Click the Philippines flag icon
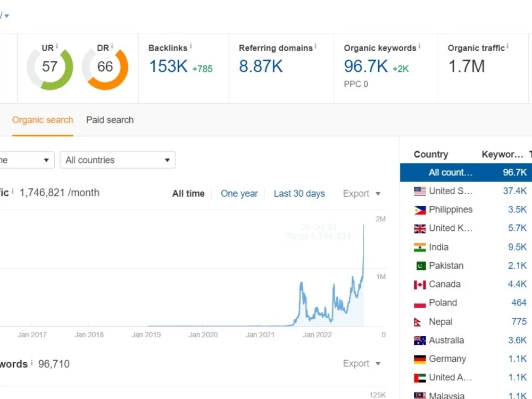This screenshot has height=399, width=532. 420,210
